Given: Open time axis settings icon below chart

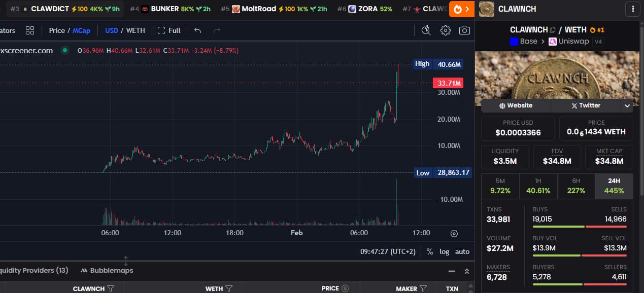Looking at the screenshot, I should (454, 233).
